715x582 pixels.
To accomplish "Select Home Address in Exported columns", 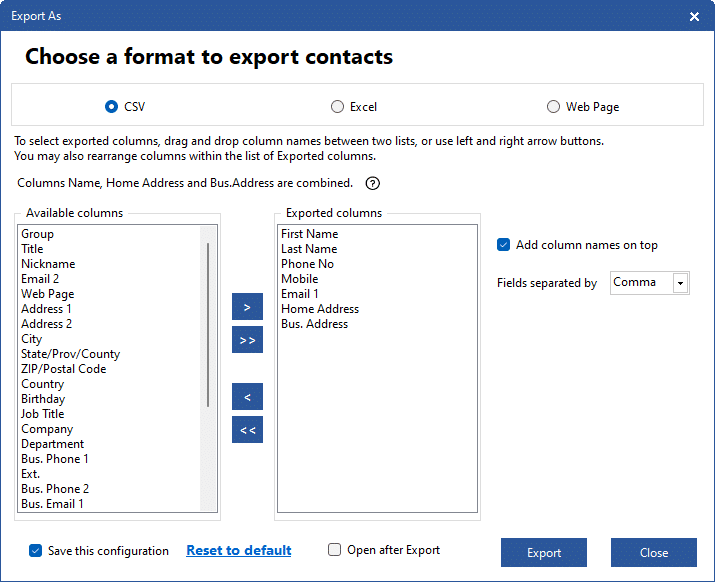I will (x=320, y=309).
